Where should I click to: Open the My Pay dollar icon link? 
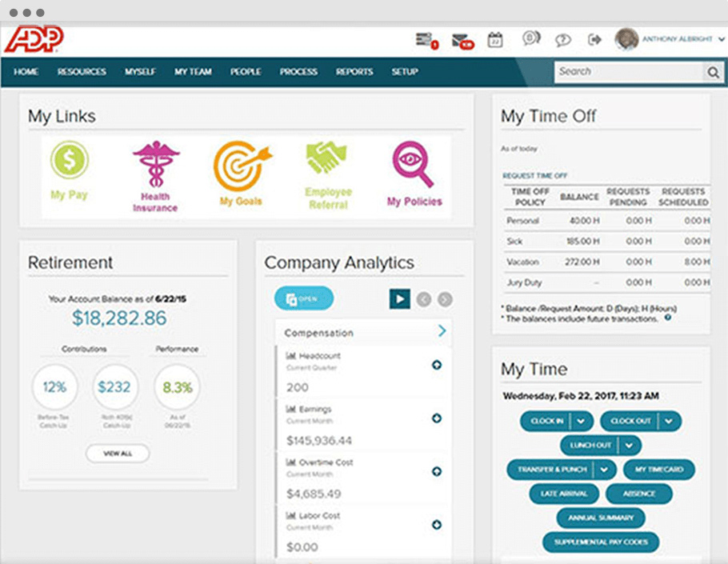point(70,159)
